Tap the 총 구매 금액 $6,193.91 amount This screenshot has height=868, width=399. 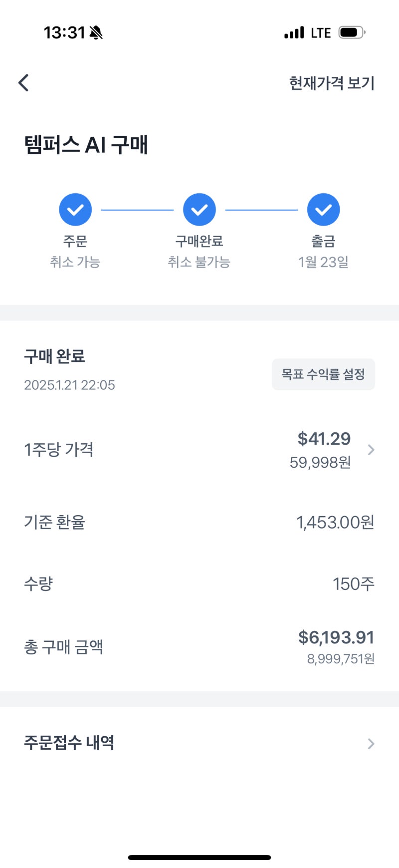click(x=336, y=637)
